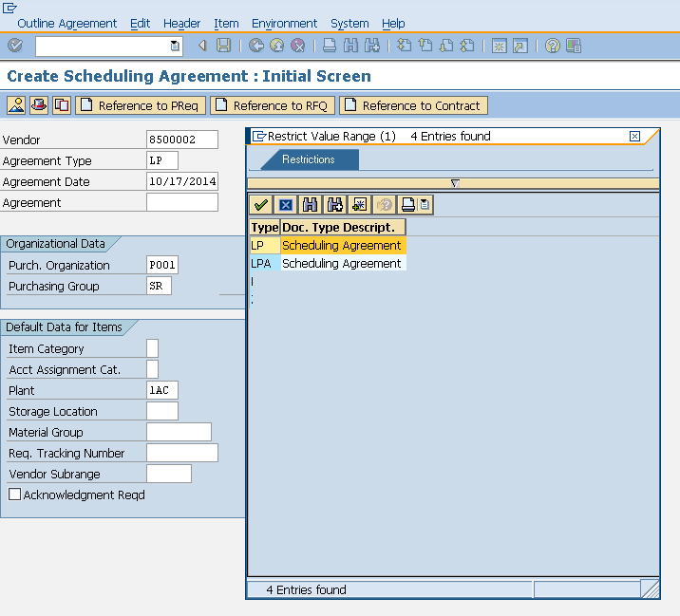Select the LP Scheduling Agreement row

pos(328,246)
